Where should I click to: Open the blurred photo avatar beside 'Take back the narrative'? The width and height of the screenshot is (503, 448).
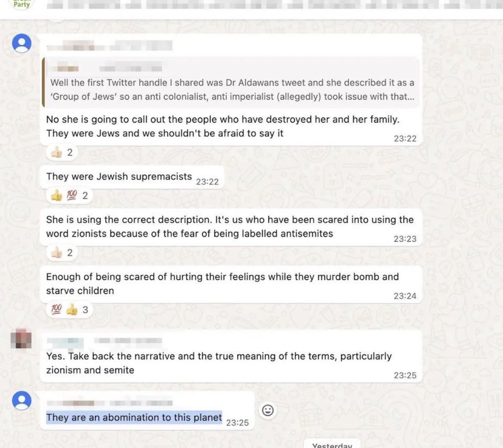pyautogui.click(x=21, y=339)
